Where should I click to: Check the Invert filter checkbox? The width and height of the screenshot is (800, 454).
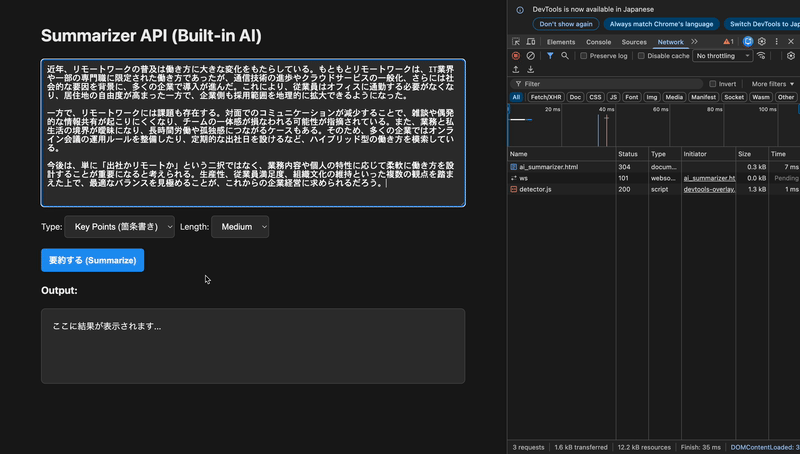[x=713, y=84]
